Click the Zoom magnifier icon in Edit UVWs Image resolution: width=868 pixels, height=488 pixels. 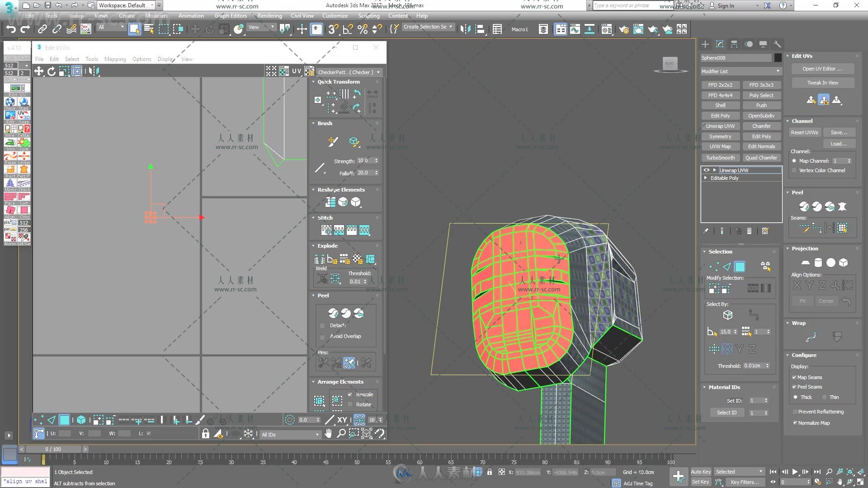pyautogui.click(x=341, y=434)
